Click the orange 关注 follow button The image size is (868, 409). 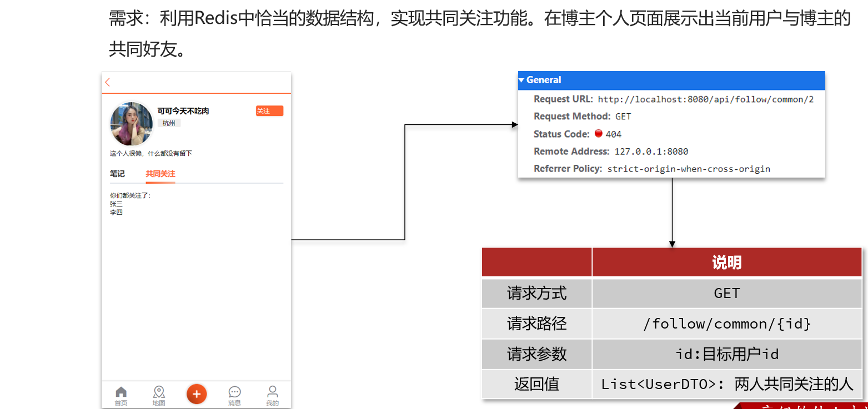(x=269, y=111)
